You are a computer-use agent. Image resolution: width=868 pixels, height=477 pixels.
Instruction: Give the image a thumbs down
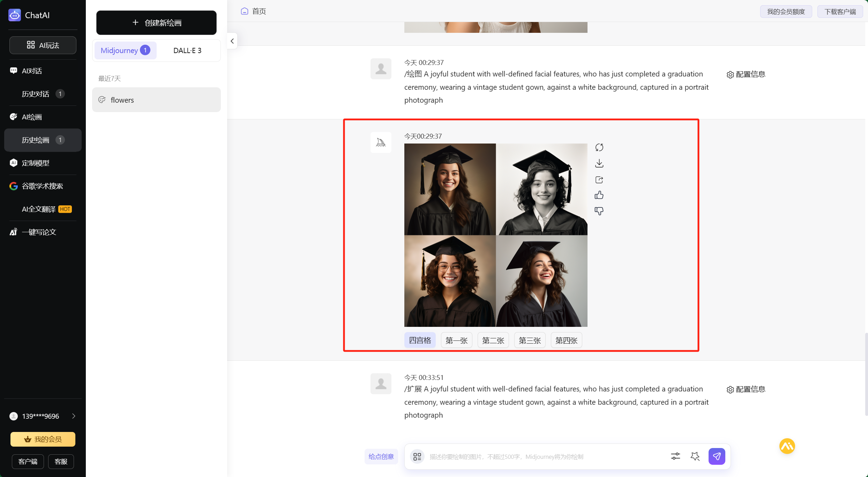pos(599,211)
